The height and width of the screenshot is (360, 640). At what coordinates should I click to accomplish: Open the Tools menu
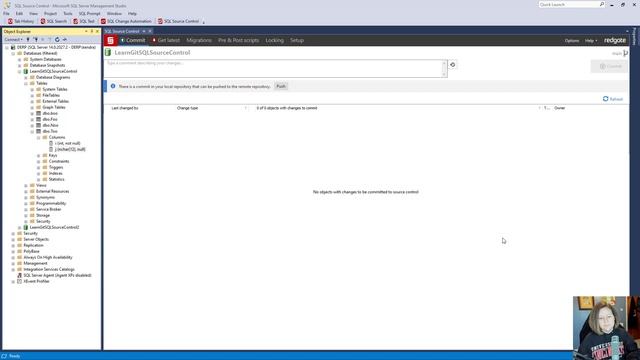point(67,13)
